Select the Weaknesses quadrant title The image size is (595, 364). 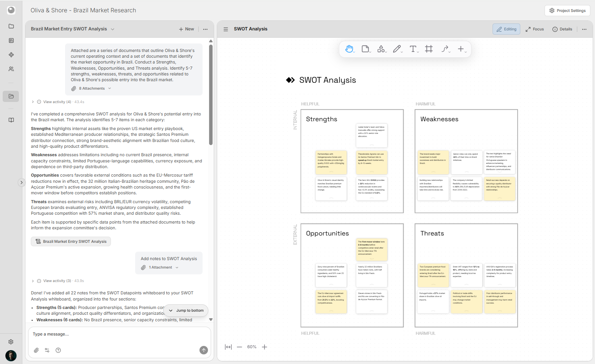tap(439, 119)
